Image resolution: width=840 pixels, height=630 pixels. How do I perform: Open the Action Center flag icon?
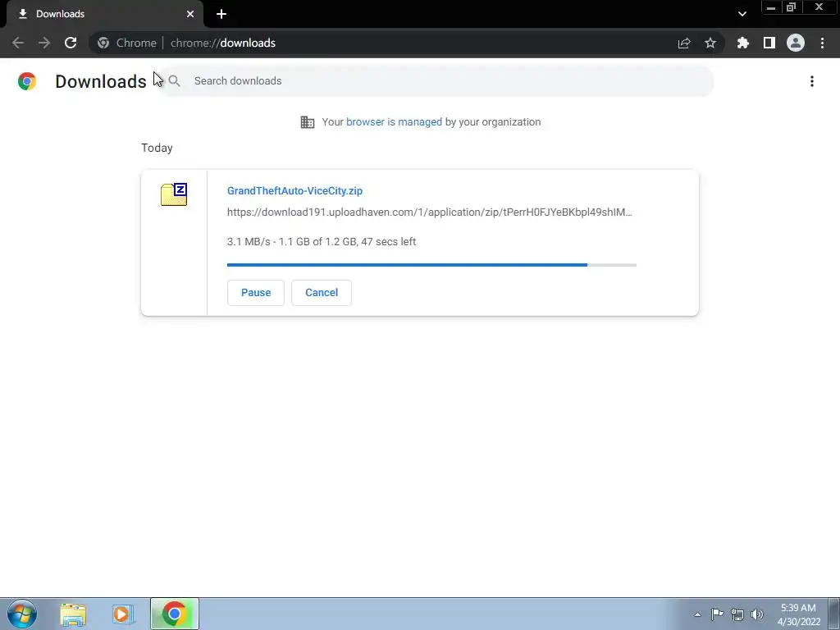(717, 614)
